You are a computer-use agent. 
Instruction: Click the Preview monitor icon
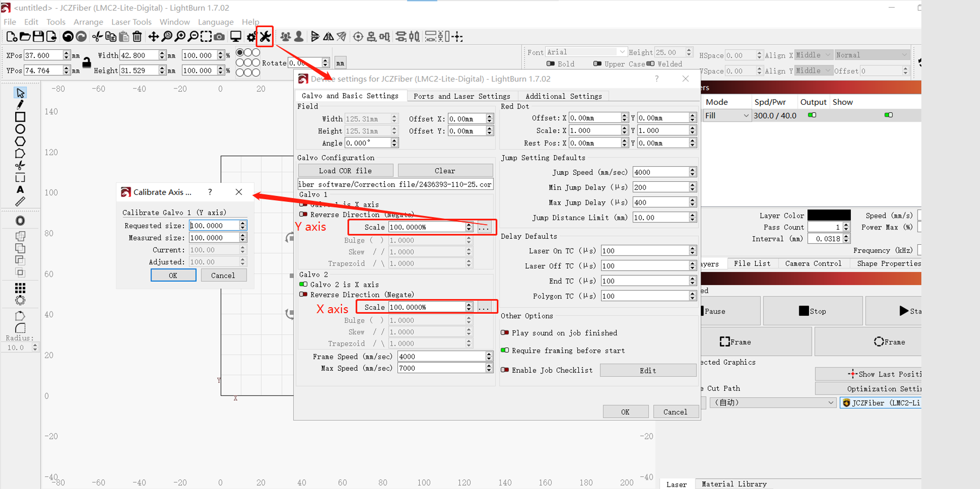click(x=236, y=37)
